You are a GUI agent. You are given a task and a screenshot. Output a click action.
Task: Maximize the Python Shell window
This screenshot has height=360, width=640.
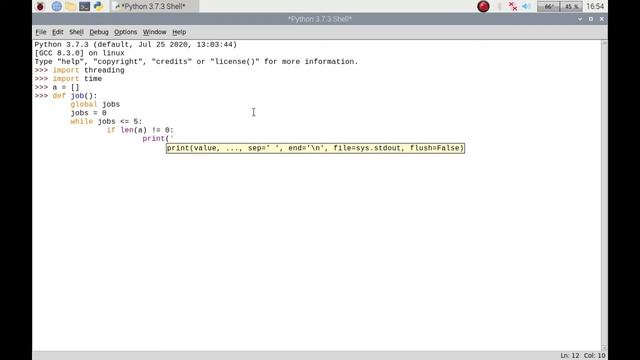tap(591, 19)
